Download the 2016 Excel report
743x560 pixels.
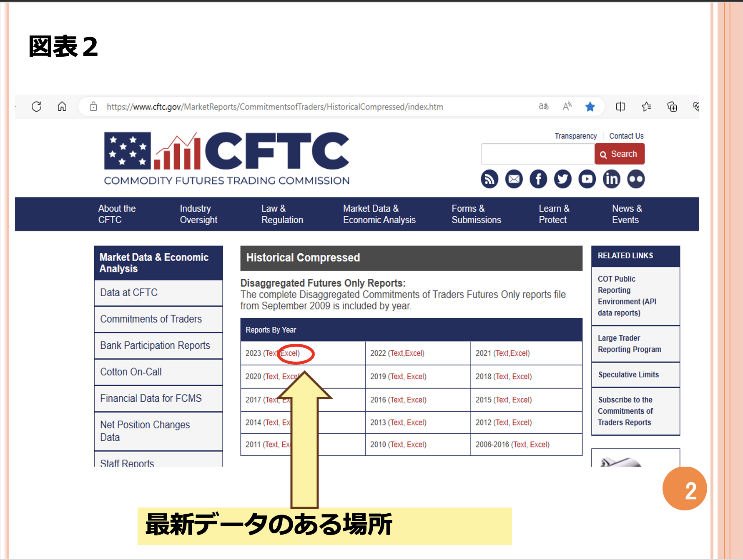pos(416,400)
